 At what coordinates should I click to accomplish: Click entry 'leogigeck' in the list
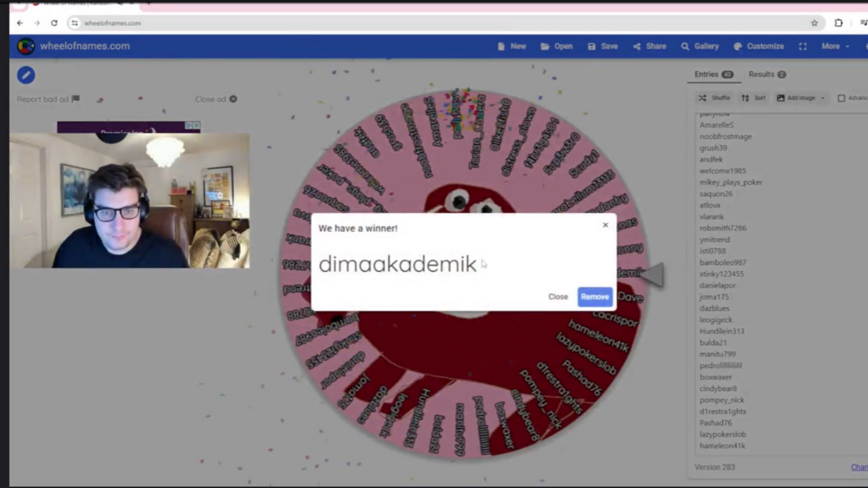click(x=716, y=320)
